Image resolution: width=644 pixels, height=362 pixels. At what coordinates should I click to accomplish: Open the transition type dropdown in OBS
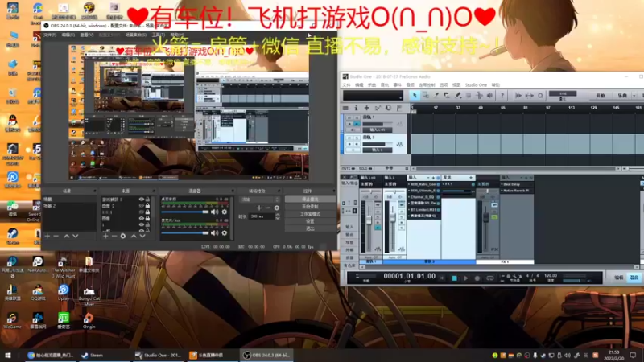[259, 200]
